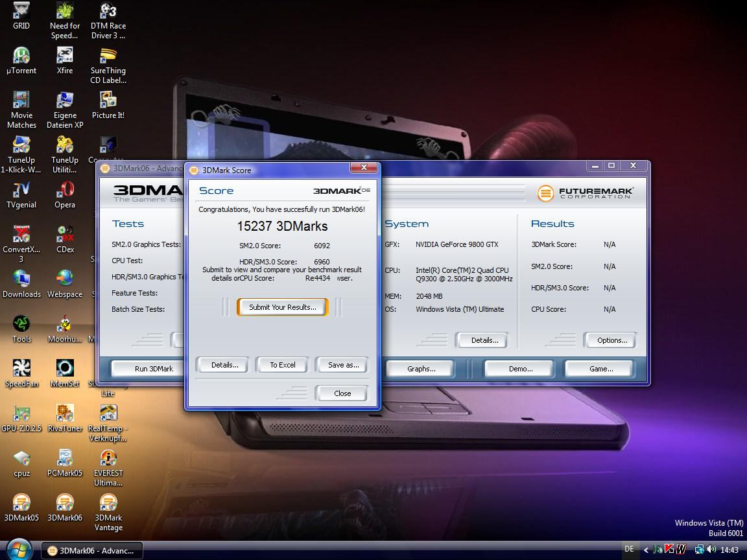Open Details in the 3DMark Score dialog

pos(224,365)
